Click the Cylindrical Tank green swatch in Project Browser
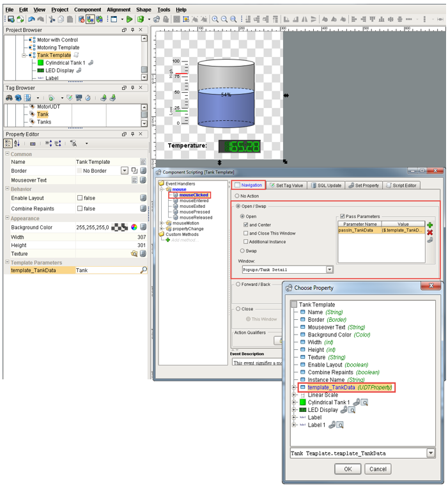Image resolution: width=448 pixels, height=490 pixels. pyautogui.click(x=40, y=63)
